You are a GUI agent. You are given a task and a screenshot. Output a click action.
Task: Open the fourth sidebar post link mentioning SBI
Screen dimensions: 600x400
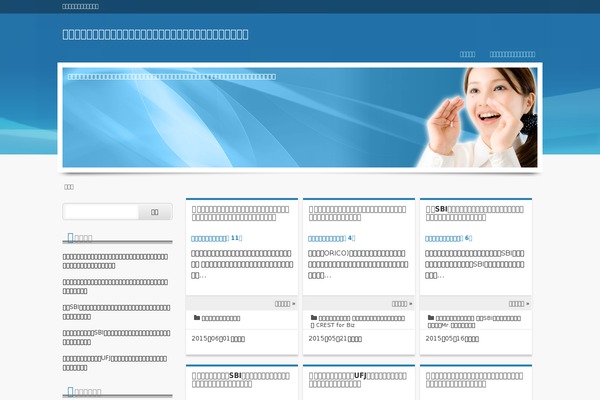click(x=116, y=337)
